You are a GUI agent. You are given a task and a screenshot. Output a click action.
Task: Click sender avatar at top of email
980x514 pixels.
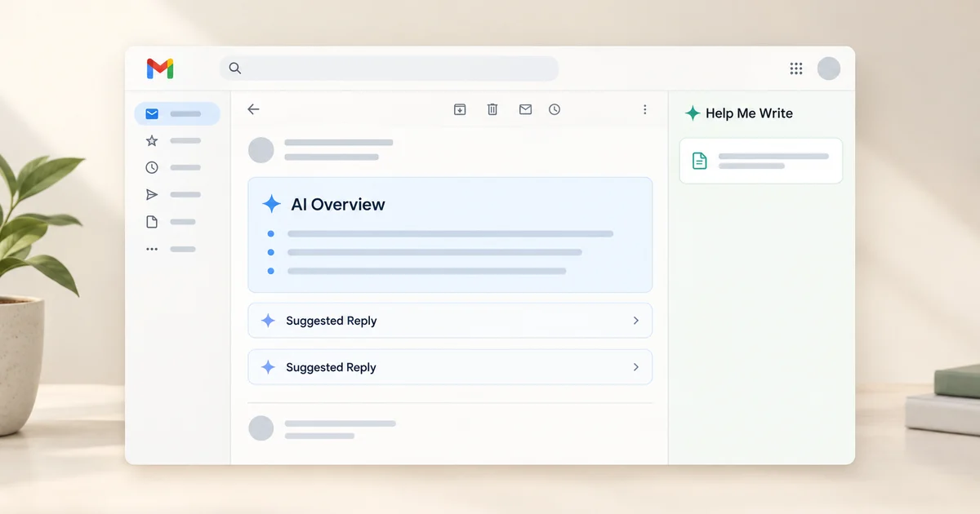coord(261,150)
